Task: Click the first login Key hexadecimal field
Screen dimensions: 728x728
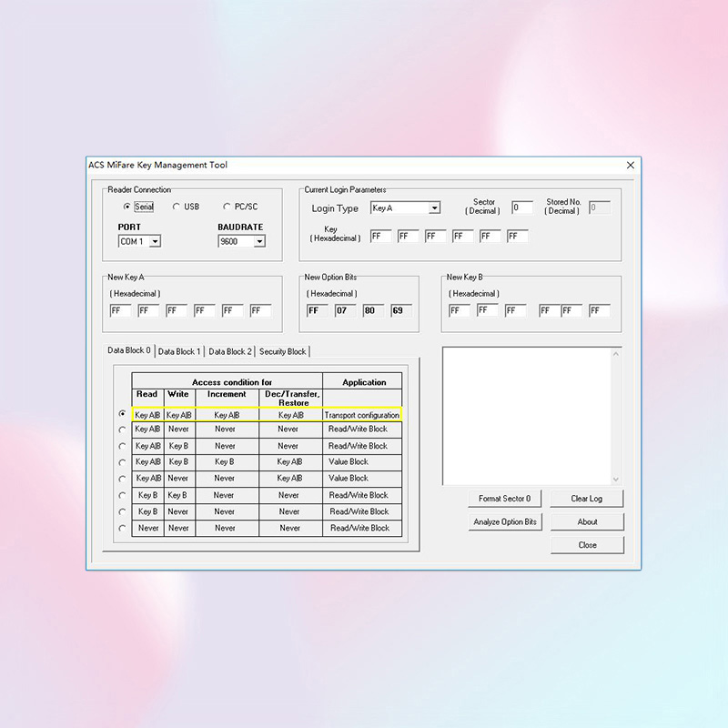Action: 380,237
